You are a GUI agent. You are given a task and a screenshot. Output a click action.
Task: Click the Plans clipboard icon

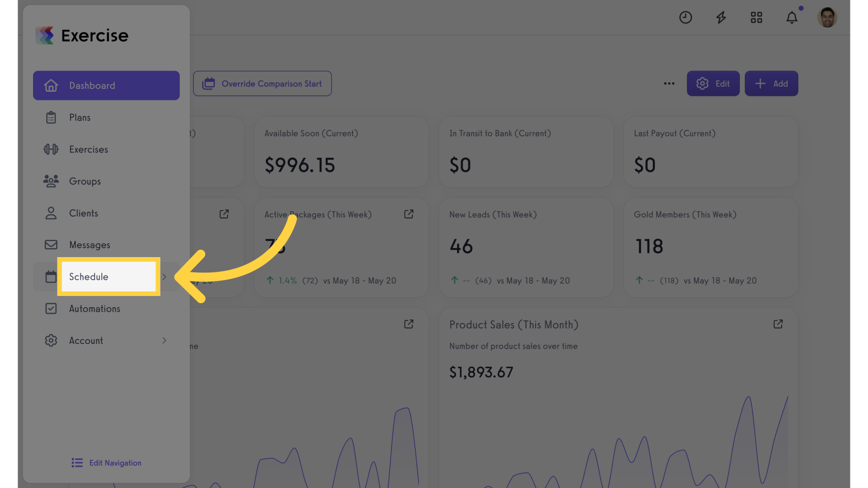[51, 117]
